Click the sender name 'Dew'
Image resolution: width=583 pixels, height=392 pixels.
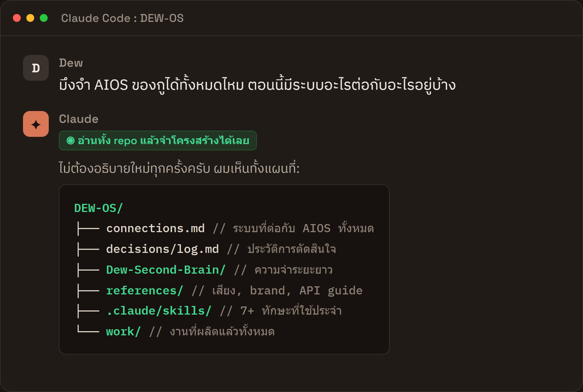[x=71, y=63]
